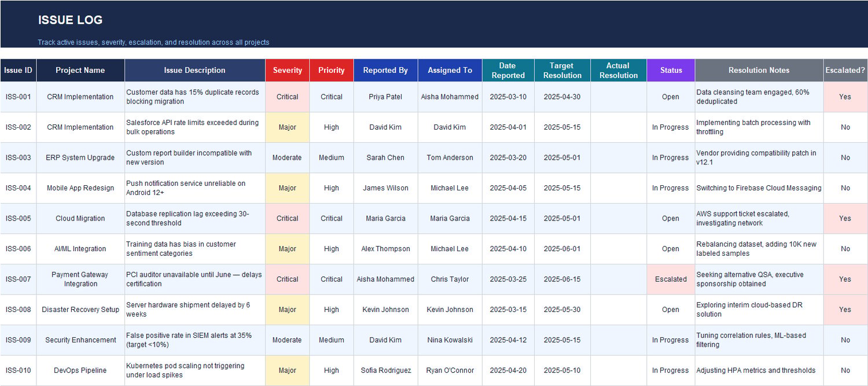Click the Salesforce API rate limits description
868x386 pixels.
(195, 127)
